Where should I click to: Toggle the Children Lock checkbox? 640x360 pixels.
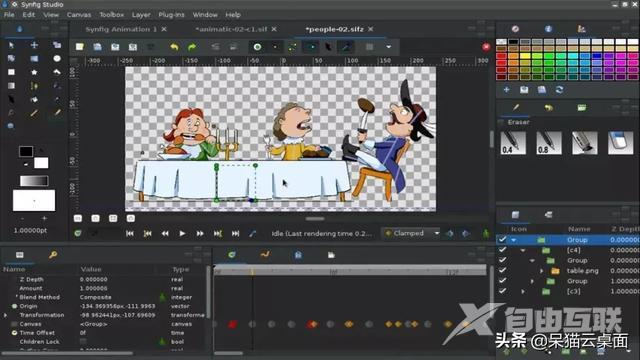click(x=83, y=342)
